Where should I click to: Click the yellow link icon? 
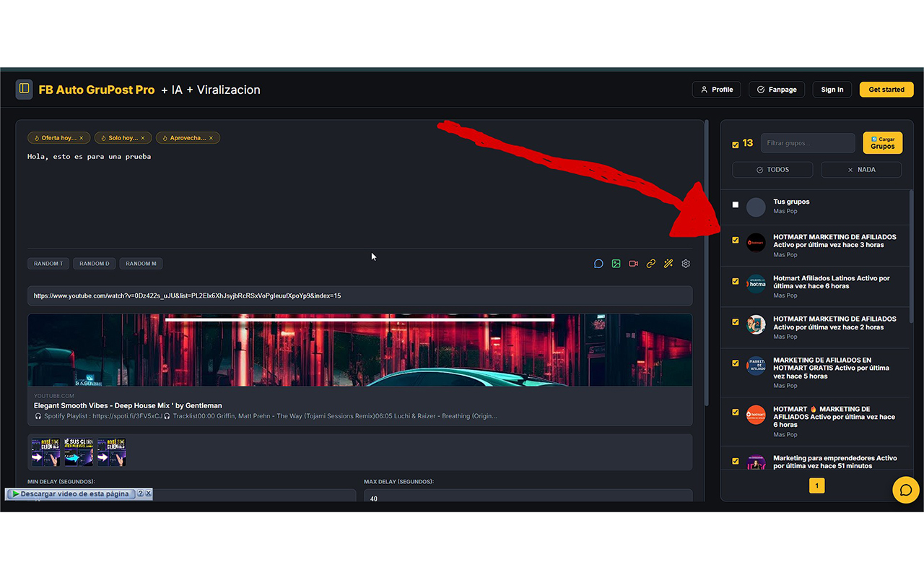[x=650, y=264]
